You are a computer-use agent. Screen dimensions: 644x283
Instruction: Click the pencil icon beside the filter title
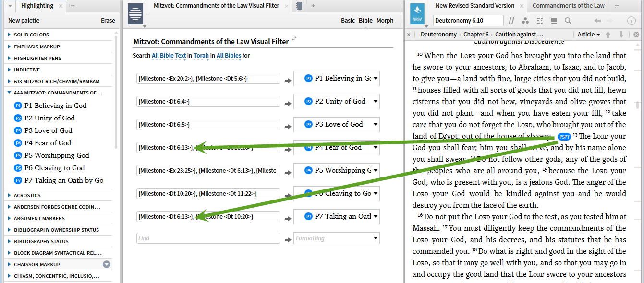tap(294, 39)
